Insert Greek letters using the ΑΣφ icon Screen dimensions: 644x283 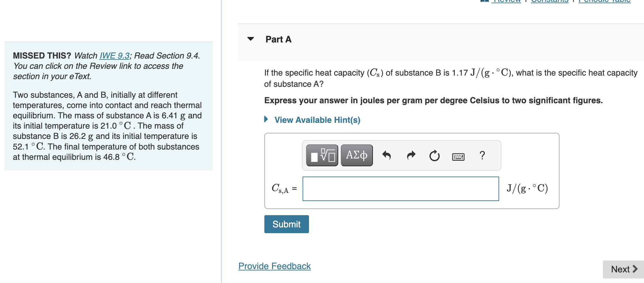(x=356, y=155)
